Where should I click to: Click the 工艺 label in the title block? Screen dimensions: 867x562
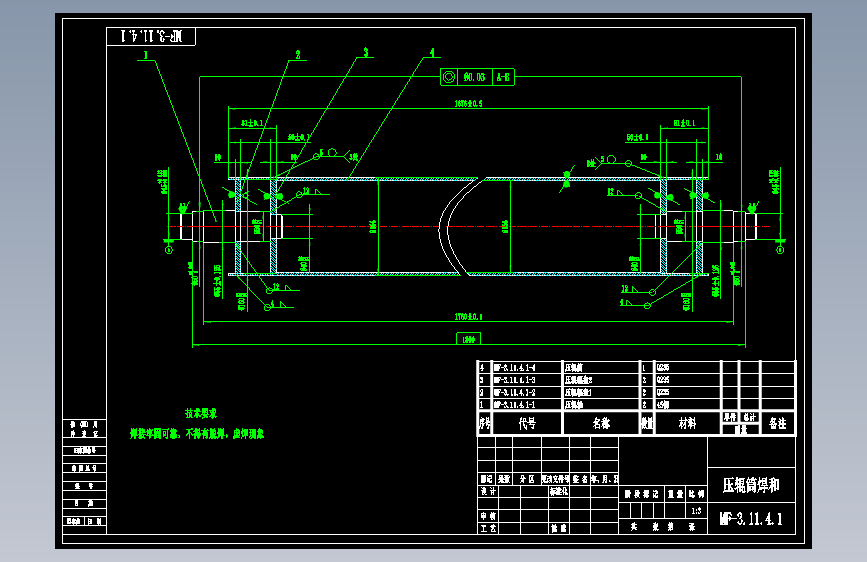(488, 528)
